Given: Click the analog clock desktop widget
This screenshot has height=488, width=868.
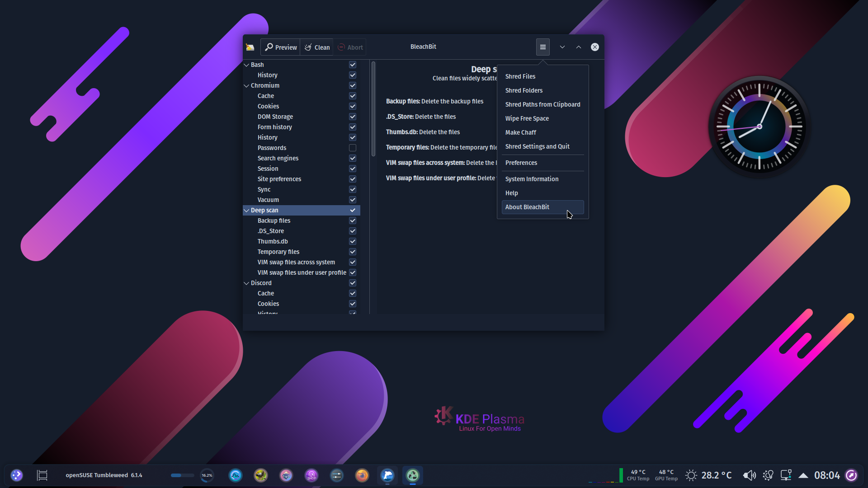Looking at the screenshot, I should coord(759,127).
